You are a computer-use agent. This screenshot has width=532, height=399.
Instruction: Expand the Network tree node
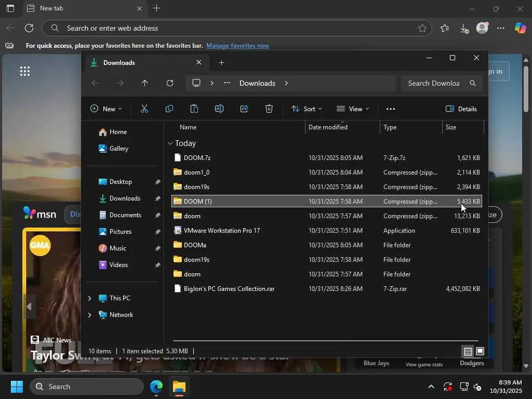[89, 315]
